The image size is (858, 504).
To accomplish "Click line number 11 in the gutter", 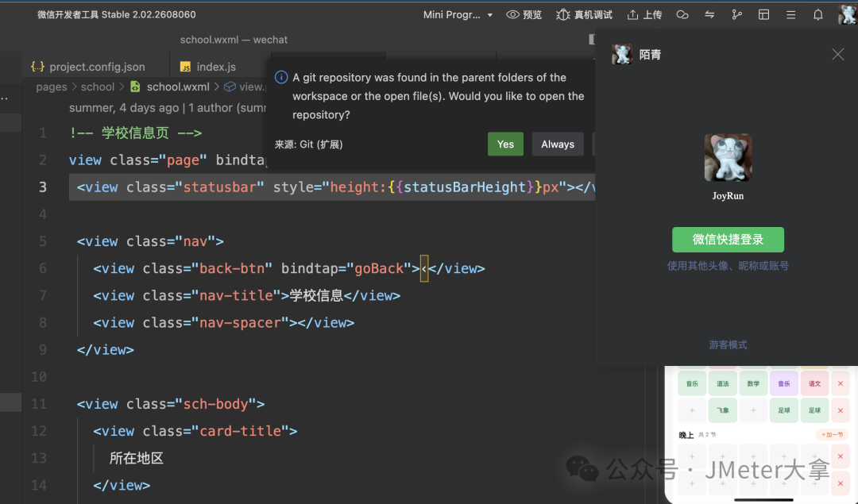I will (39, 404).
